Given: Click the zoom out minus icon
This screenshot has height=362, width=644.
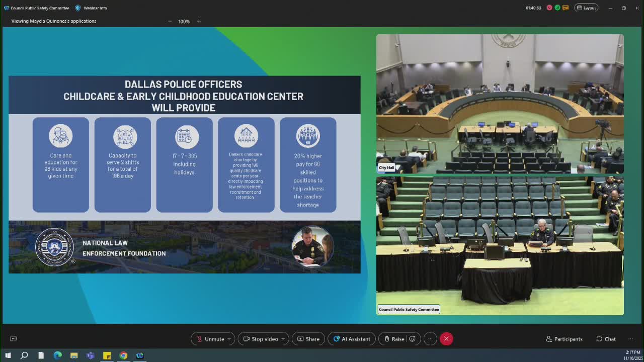Looking at the screenshot, I should pyautogui.click(x=170, y=21).
